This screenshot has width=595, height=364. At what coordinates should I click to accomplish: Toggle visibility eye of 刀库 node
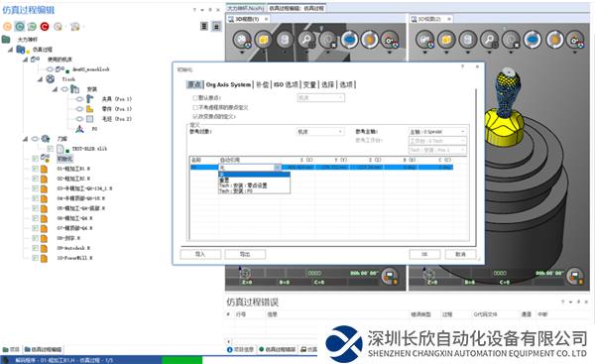35,139
